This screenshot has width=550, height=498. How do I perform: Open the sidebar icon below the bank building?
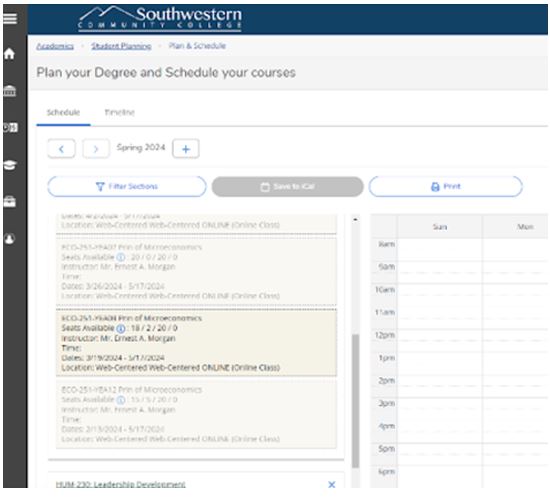click(10, 127)
